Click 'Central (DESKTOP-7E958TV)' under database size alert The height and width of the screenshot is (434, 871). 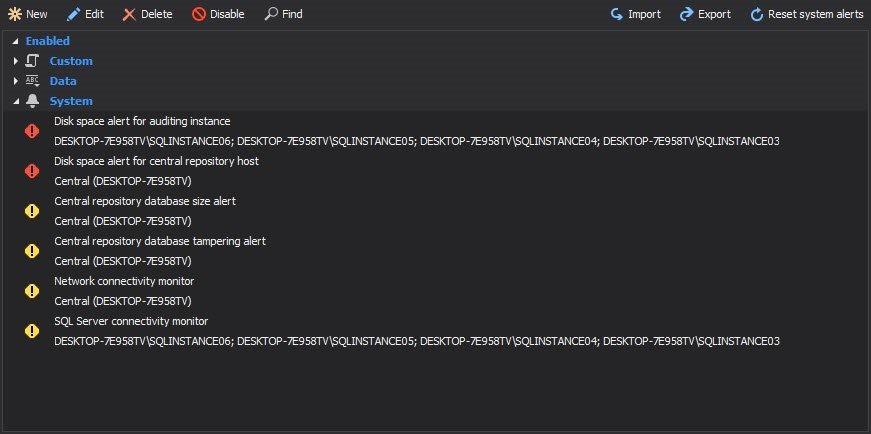point(123,221)
